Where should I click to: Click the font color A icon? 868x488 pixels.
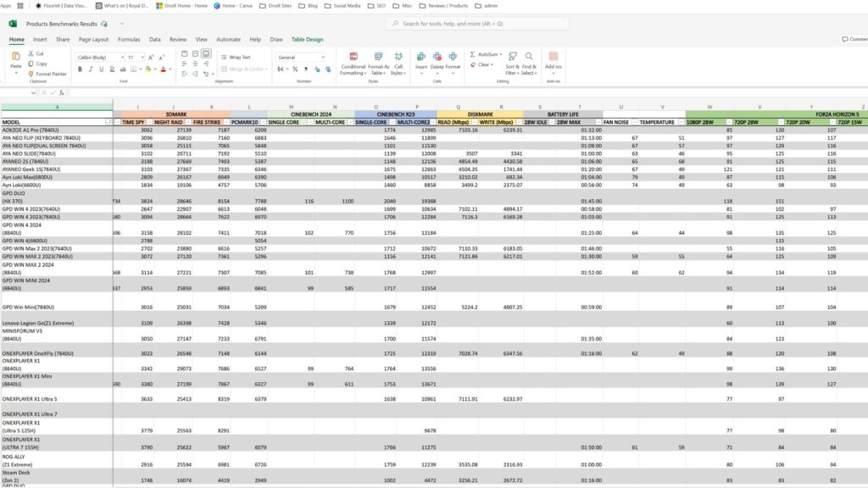click(x=164, y=69)
